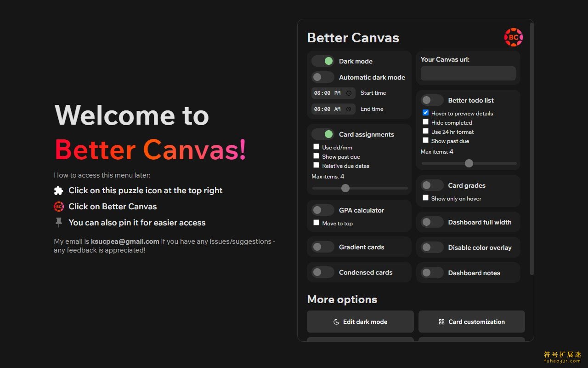Click the puzzle piece icon in the instructions
Viewport: 588px width, 368px height.
pyautogui.click(x=58, y=190)
